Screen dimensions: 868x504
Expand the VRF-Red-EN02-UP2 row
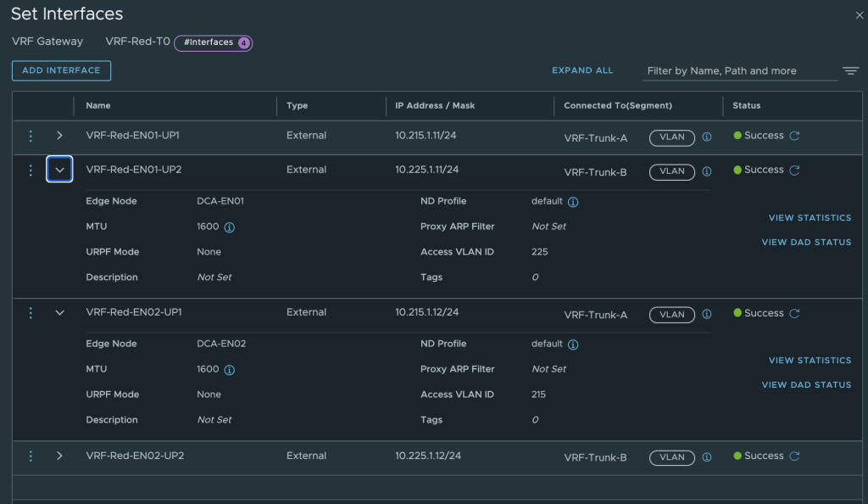coord(59,456)
